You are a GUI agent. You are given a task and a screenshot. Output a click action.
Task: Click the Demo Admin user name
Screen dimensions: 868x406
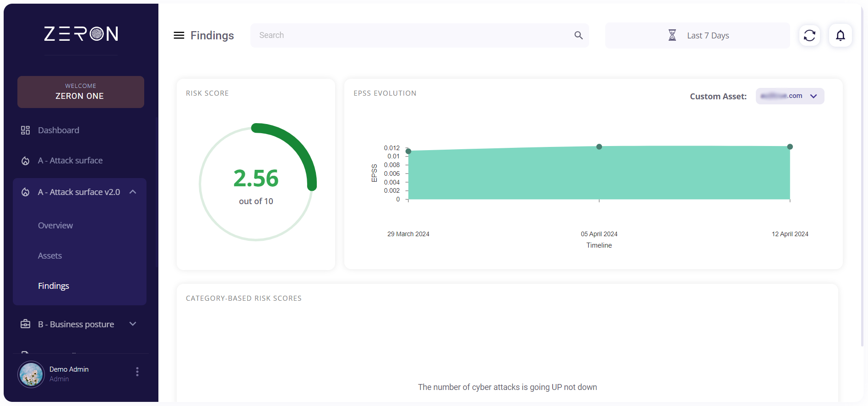coord(69,369)
